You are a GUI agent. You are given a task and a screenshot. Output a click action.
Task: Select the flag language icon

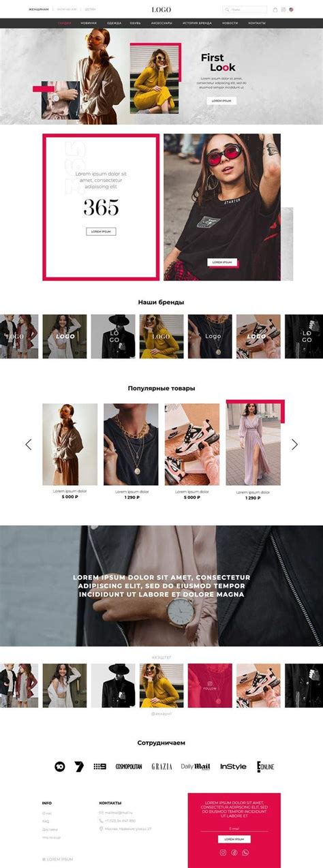pyautogui.click(x=292, y=10)
